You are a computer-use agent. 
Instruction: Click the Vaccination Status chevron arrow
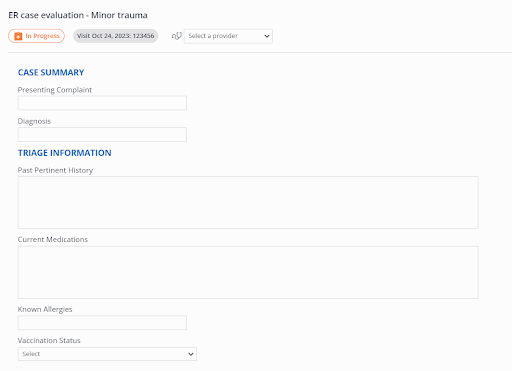click(191, 354)
